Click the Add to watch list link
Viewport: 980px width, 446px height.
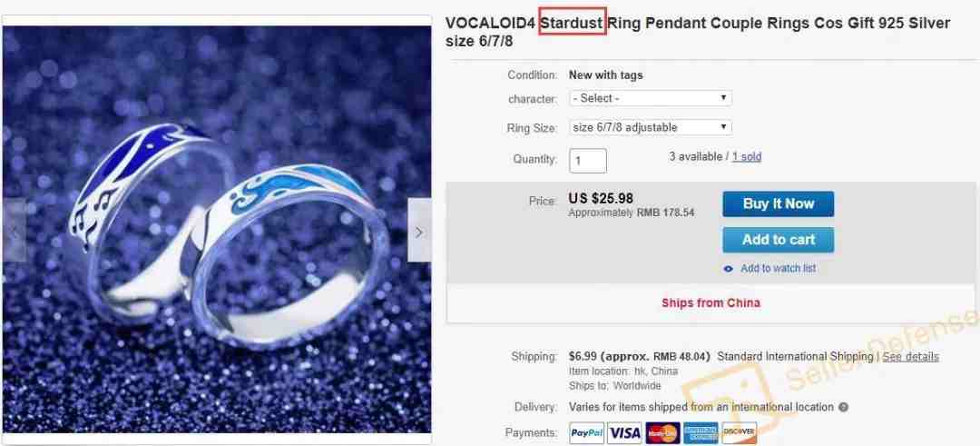pos(779,268)
